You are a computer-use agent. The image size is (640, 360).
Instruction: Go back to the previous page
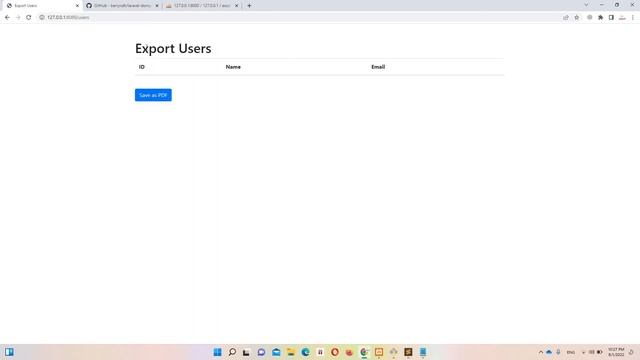coord(7,18)
